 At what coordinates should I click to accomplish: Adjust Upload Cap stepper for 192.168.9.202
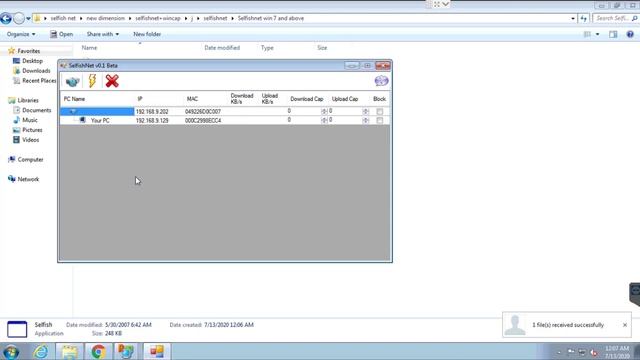pyautogui.click(x=365, y=111)
